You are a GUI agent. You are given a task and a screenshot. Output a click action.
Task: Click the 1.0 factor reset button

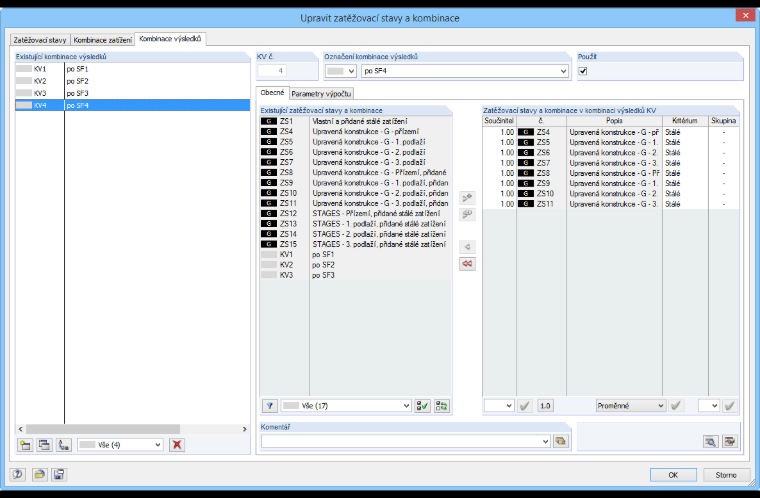coord(545,406)
